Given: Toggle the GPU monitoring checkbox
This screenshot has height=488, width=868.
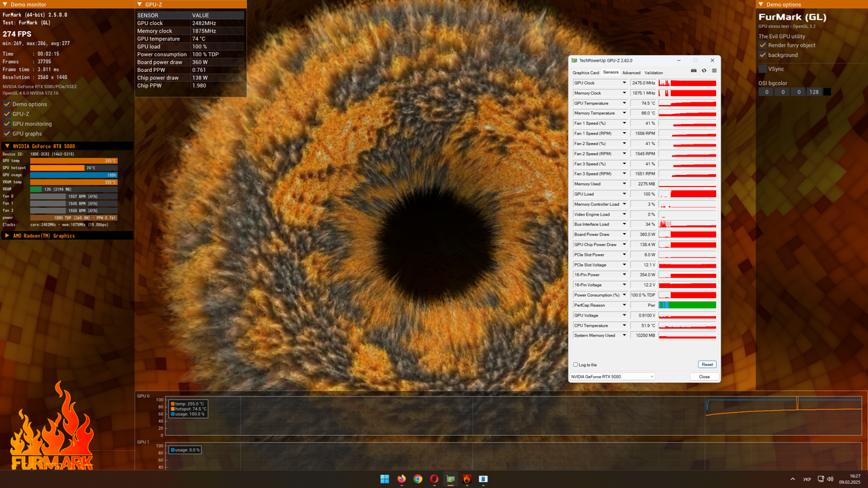Looking at the screenshot, I should point(7,124).
